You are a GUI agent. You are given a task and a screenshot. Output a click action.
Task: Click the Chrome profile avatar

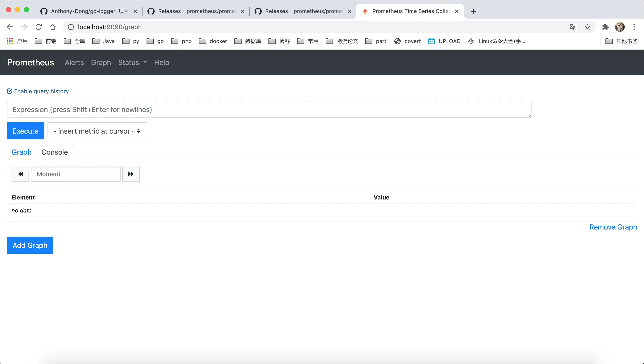pos(620,27)
